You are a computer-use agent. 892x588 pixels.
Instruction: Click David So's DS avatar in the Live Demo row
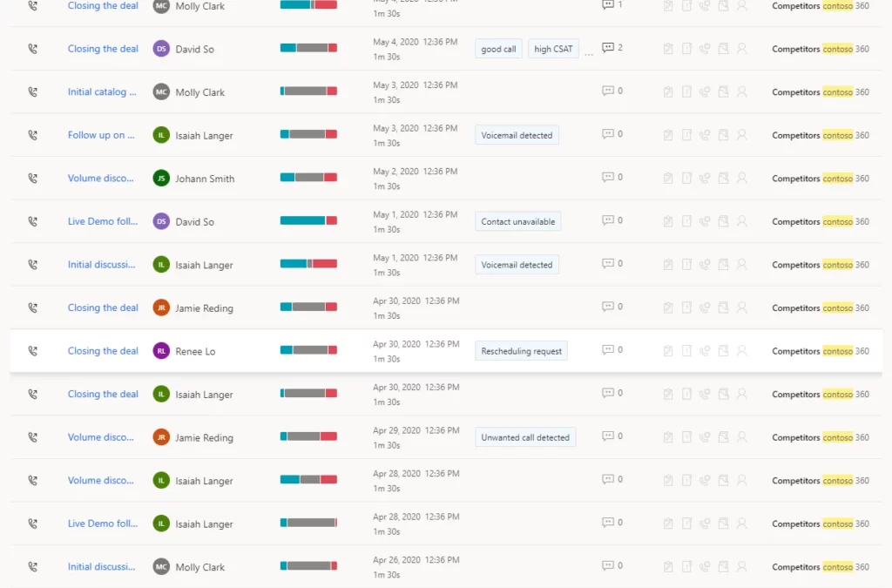click(161, 221)
